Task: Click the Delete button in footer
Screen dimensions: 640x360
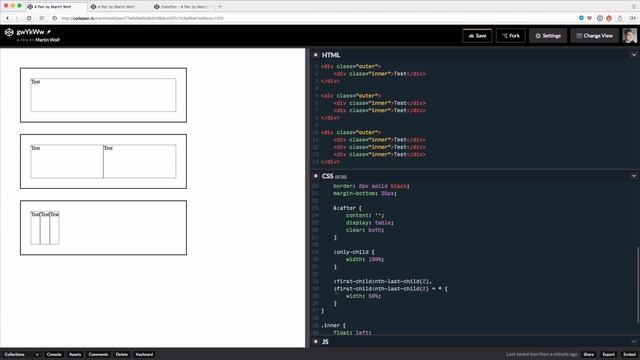Action: 122,354
